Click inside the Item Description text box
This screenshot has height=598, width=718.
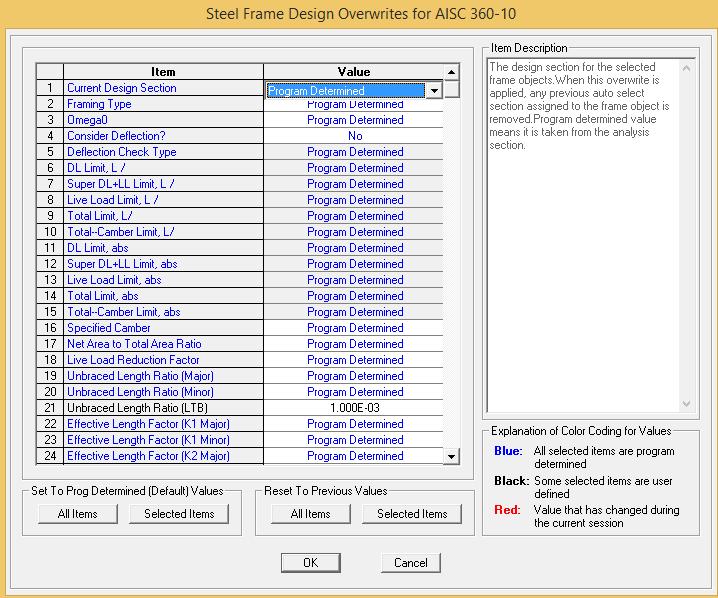583,235
